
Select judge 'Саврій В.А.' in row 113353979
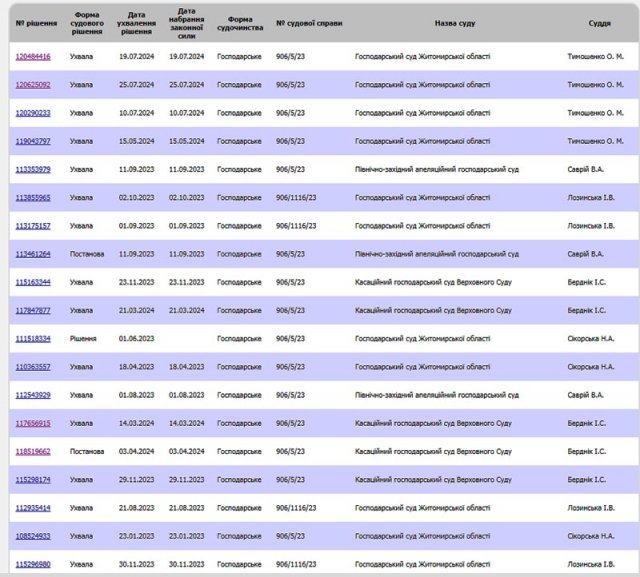[x=585, y=169]
